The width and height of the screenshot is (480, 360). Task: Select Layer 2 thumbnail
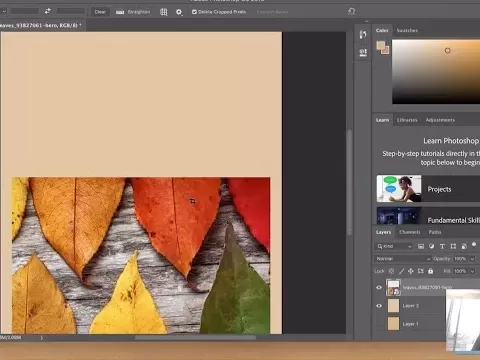(x=393, y=306)
